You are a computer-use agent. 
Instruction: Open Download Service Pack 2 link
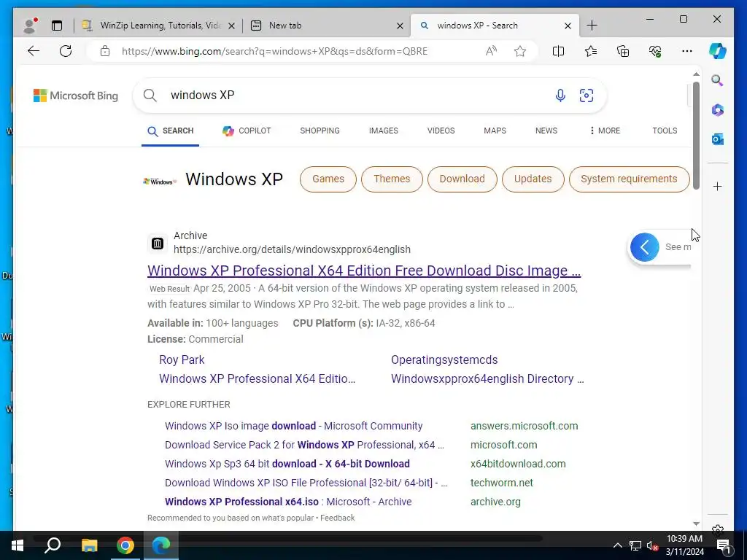point(304,445)
